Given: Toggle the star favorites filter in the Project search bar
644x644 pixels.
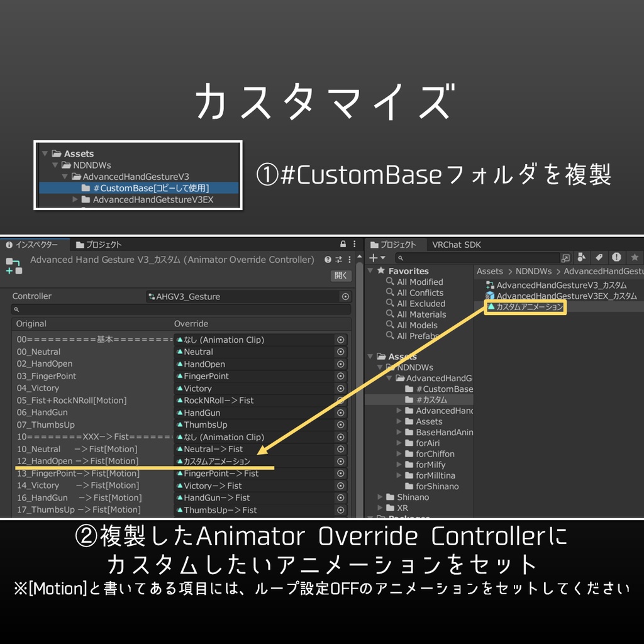Looking at the screenshot, I should (635, 257).
